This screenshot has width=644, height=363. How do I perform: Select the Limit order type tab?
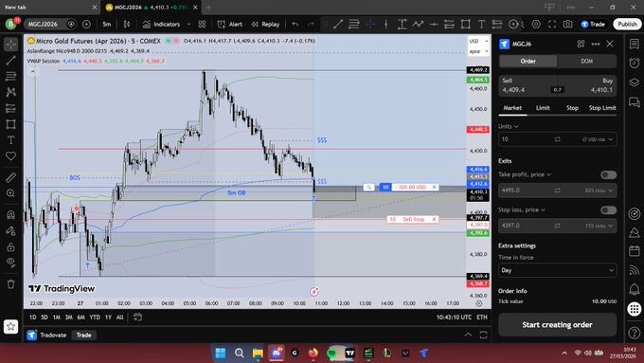pos(543,108)
